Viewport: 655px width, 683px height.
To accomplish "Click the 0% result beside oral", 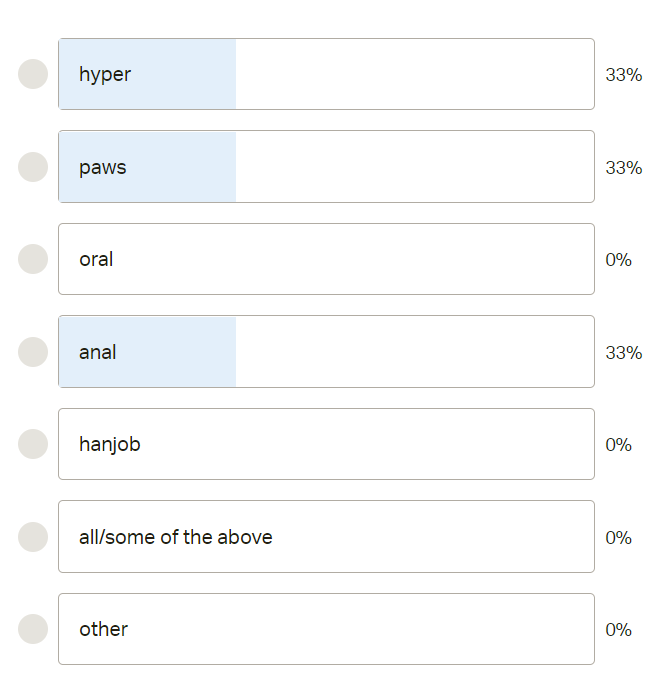I will (x=618, y=260).
